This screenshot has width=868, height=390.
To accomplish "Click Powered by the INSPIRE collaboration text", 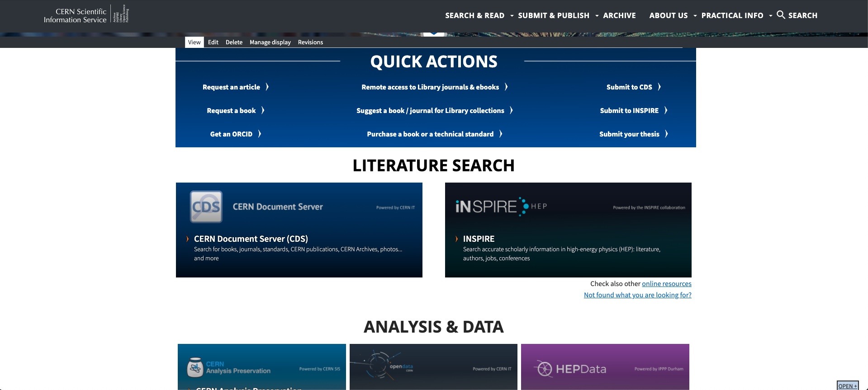I will click(649, 207).
